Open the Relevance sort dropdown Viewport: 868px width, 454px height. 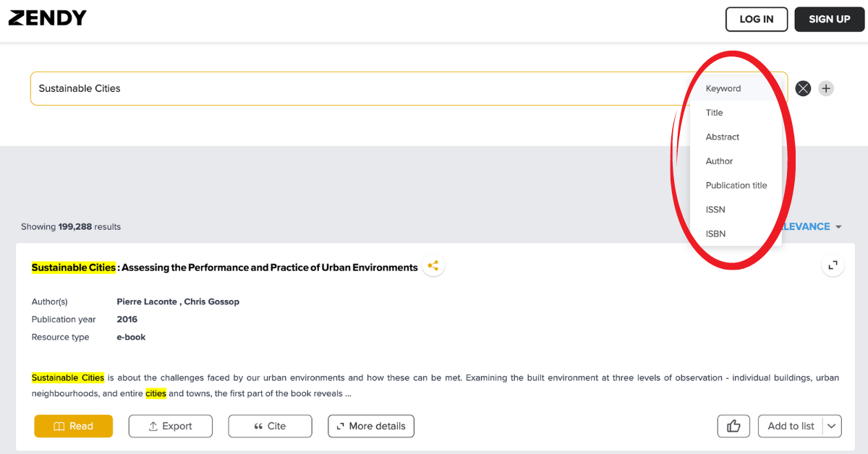[810, 227]
